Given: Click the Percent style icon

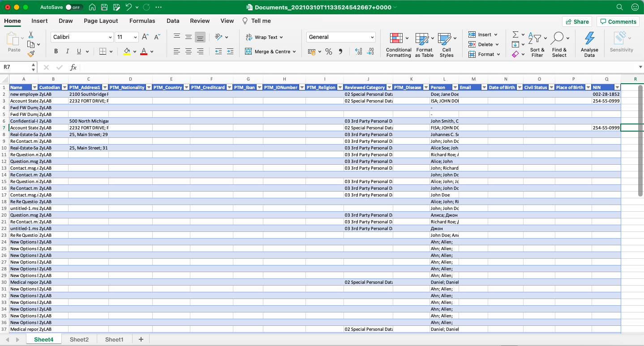Looking at the screenshot, I should click(329, 51).
